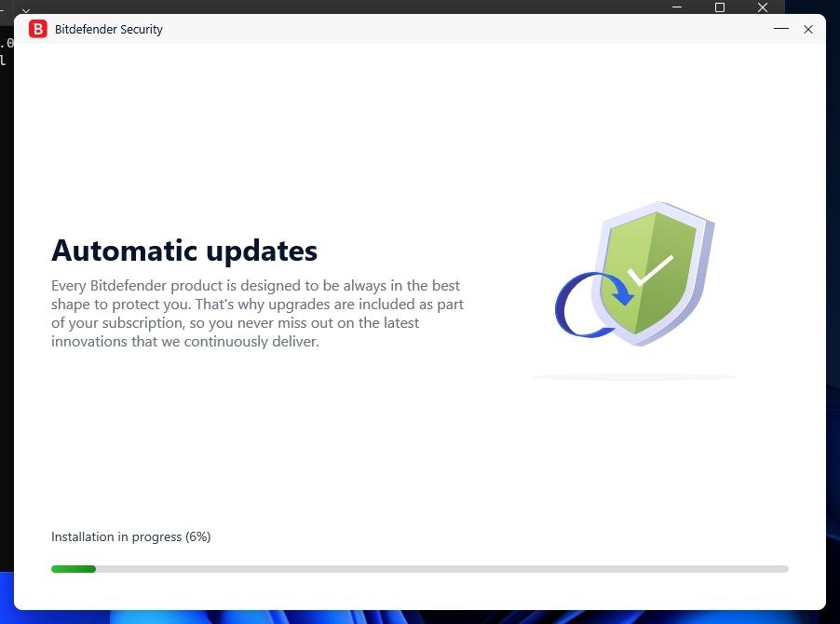Click the X icon on the Bitdefender window
Screen dimensions: 840x624
[808, 29]
